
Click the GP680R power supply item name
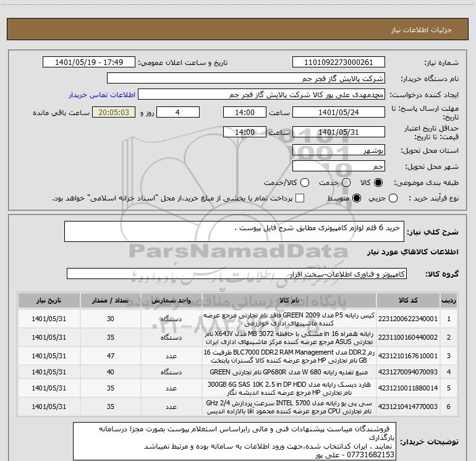(x=289, y=372)
